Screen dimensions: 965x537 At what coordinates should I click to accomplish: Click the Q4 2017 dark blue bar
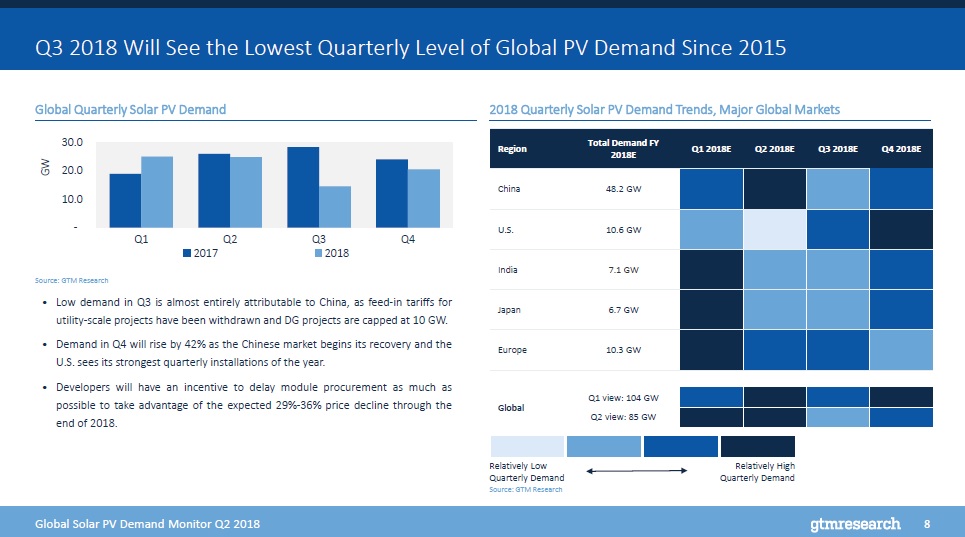coord(392,193)
